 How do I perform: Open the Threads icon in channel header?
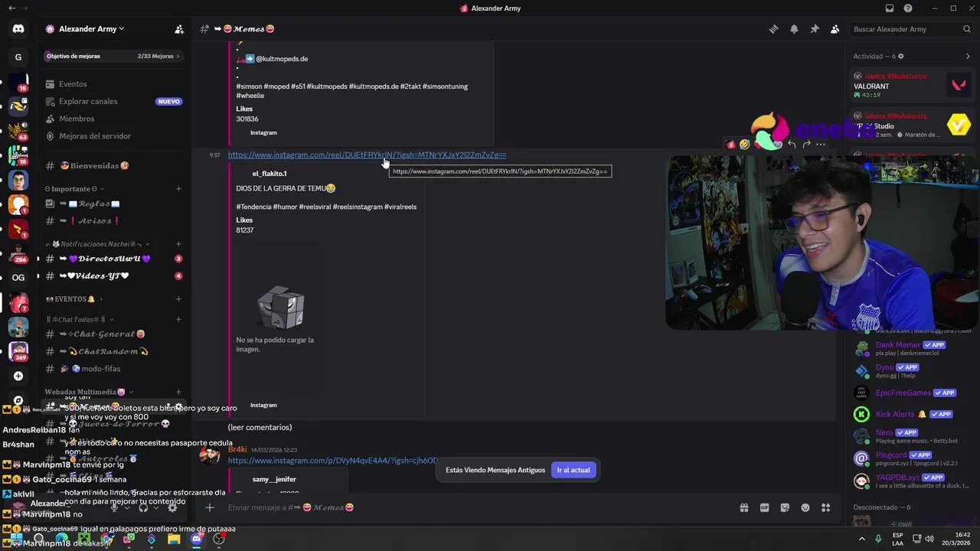pos(773,29)
